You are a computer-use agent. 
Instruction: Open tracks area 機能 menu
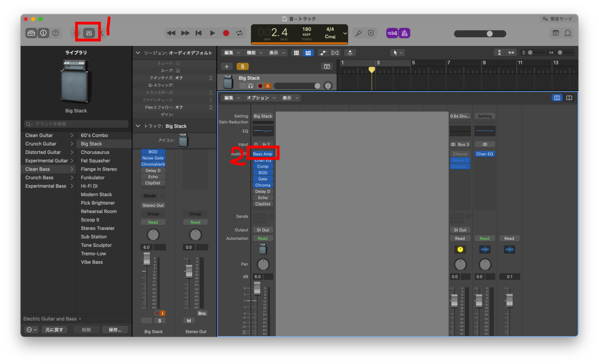254,53
